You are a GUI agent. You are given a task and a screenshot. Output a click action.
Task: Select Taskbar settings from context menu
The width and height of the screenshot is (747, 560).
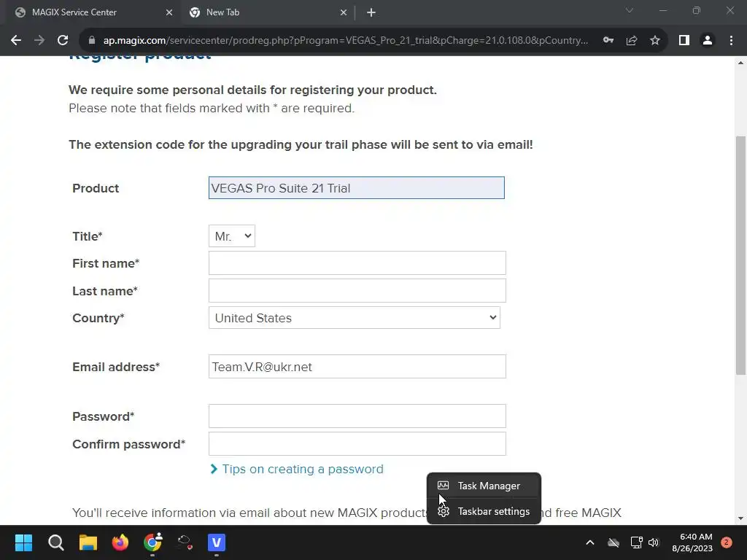(484, 511)
